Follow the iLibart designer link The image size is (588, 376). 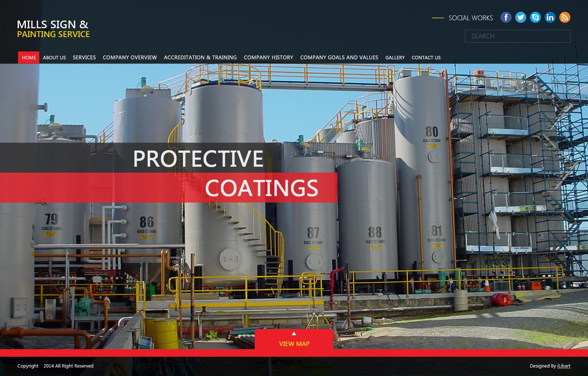click(563, 366)
